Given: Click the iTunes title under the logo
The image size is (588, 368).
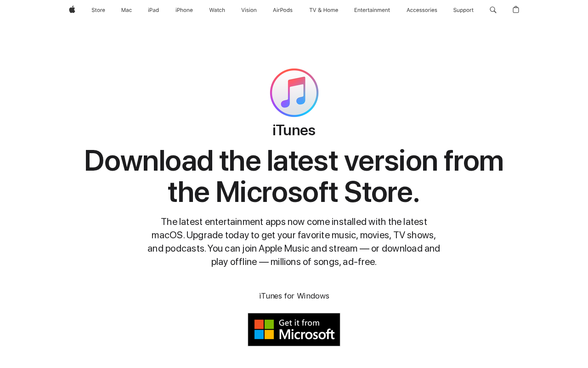Looking at the screenshot, I should [x=294, y=130].
